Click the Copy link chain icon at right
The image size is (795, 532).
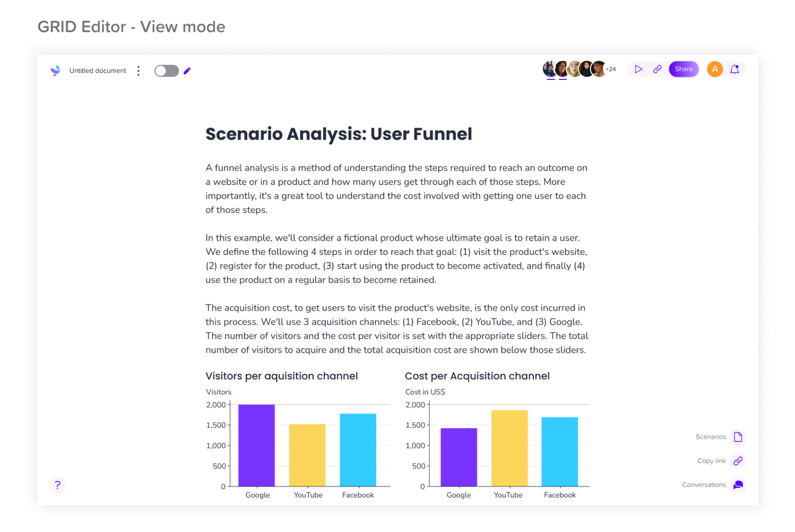tap(738, 461)
